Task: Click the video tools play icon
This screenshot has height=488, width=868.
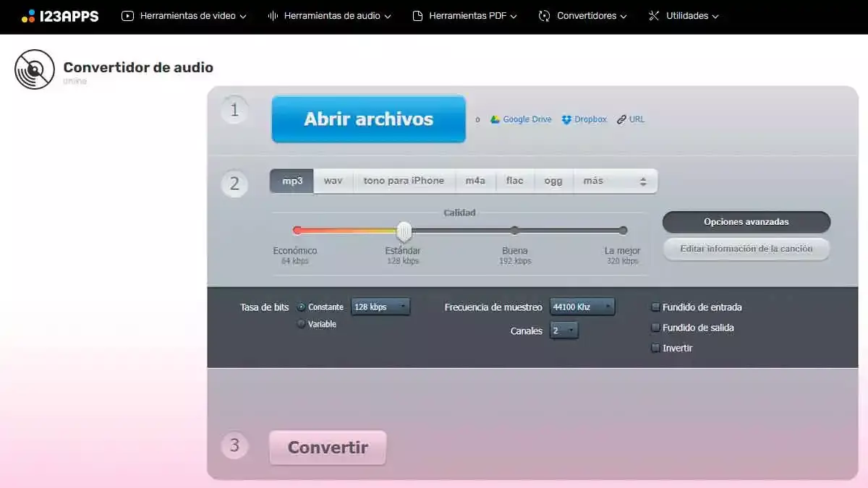Action: click(128, 16)
